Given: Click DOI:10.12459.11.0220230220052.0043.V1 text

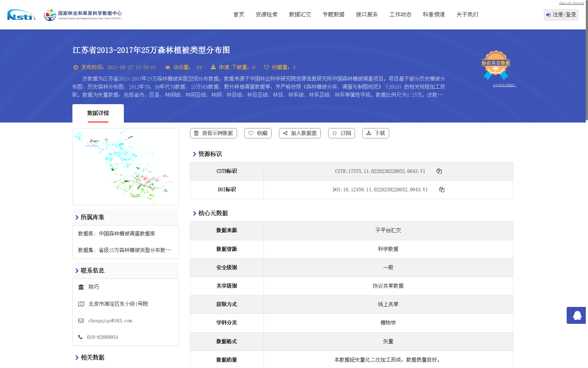Looking at the screenshot, I should coord(380,190).
